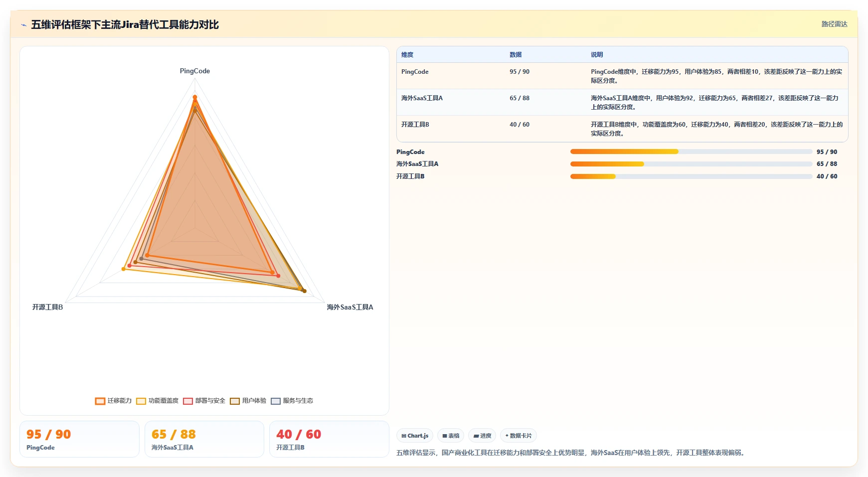Click the 开源工具B axis label on radar
This screenshot has width=868, height=477.
coord(48,307)
